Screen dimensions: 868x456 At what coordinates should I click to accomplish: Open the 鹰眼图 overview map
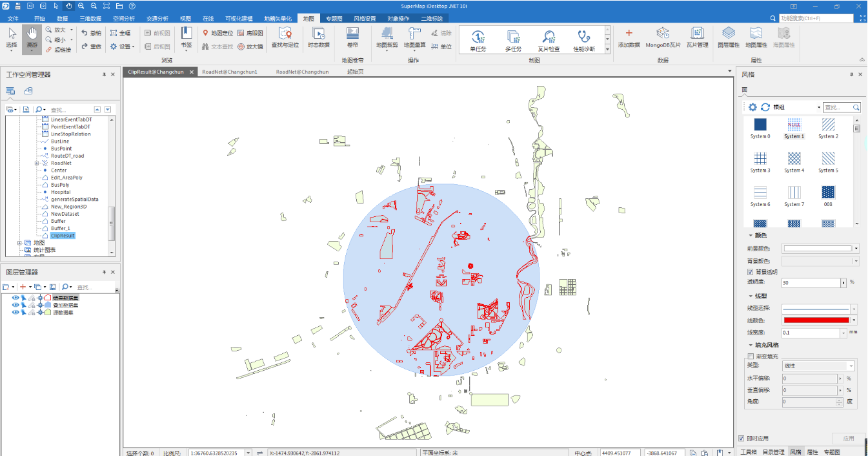point(250,32)
